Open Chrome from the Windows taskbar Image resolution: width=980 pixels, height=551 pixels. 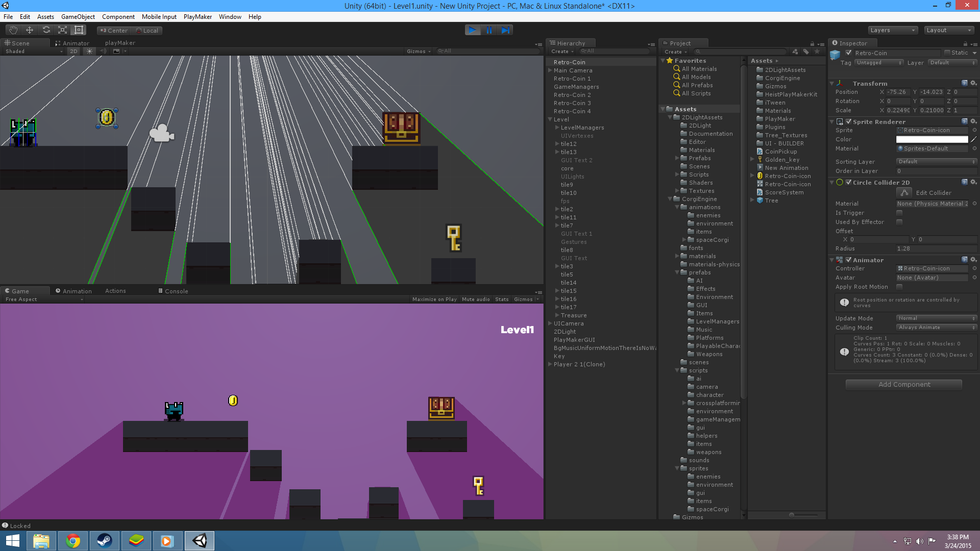tap(73, 541)
